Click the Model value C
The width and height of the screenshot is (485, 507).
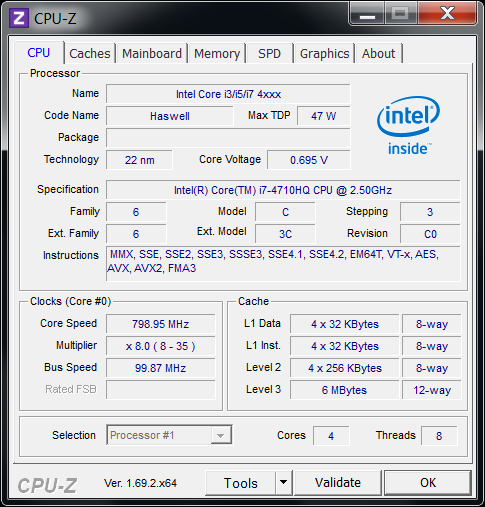(x=285, y=212)
